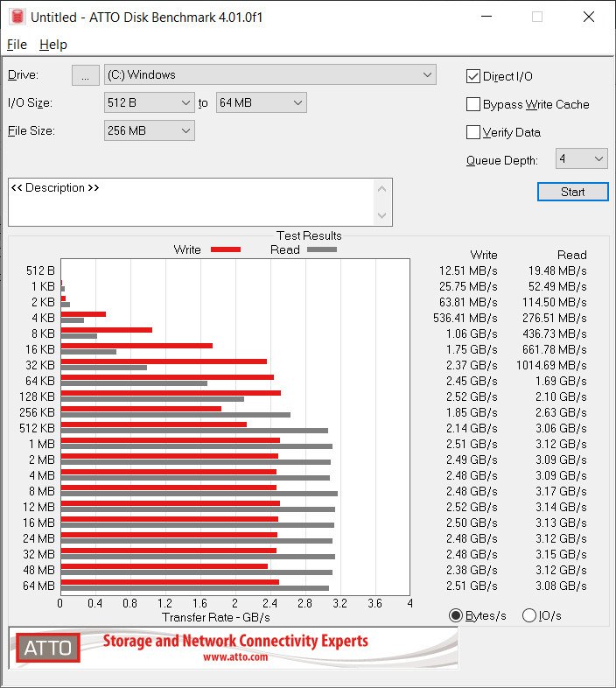The image size is (616, 688).
Task: Click the 128 KB row label in chart
Action: pyautogui.click(x=37, y=397)
